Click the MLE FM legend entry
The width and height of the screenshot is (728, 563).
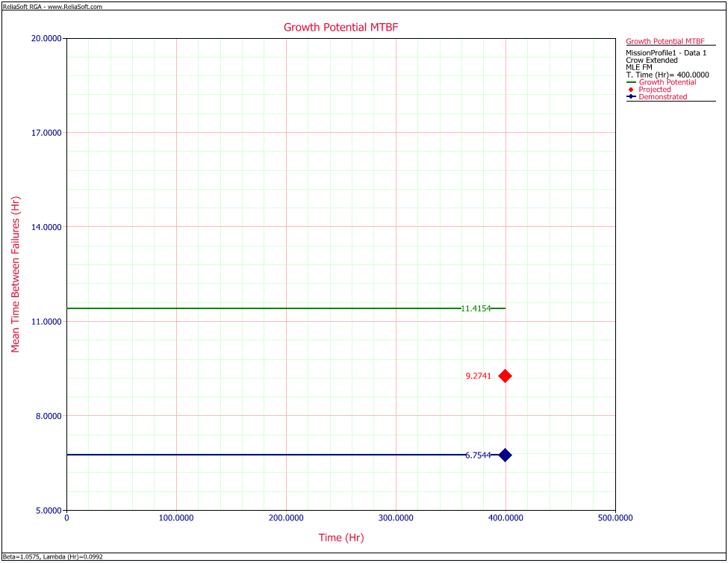pos(639,67)
